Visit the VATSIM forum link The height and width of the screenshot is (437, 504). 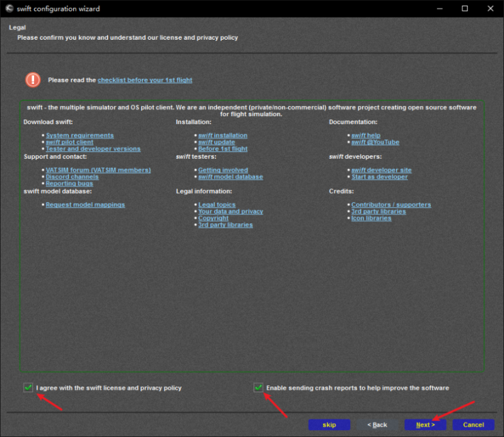(x=98, y=170)
